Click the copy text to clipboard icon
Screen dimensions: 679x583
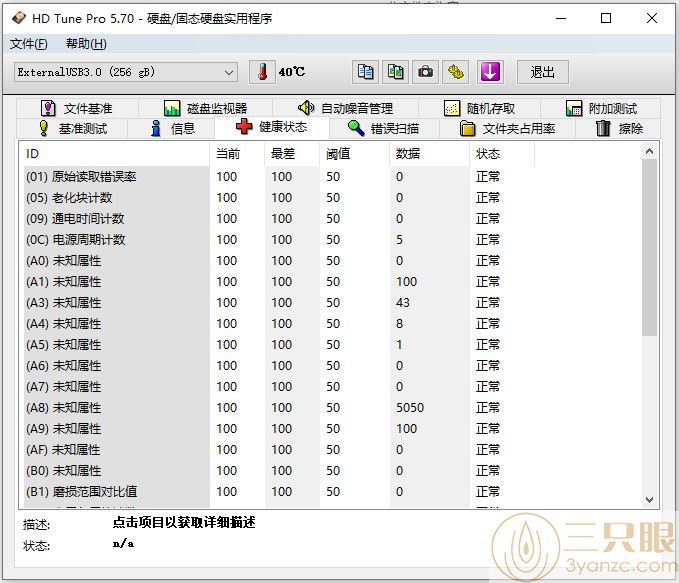(x=365, y=72)
